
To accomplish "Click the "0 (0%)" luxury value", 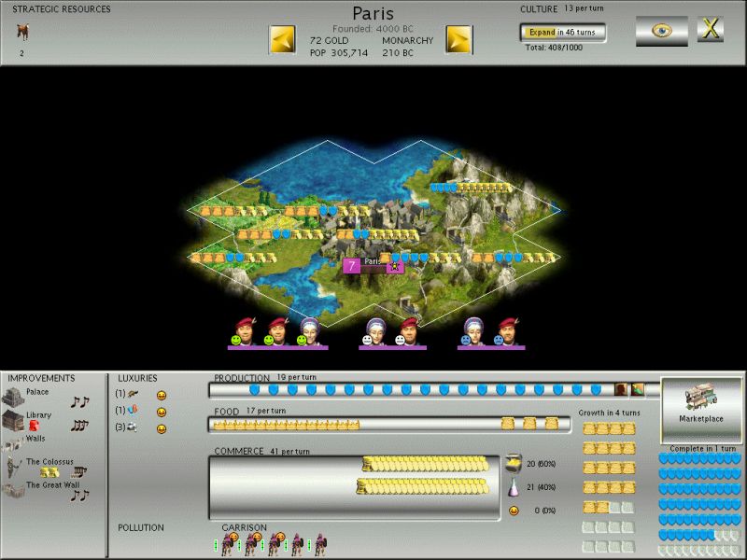I will tap(543, 511).
